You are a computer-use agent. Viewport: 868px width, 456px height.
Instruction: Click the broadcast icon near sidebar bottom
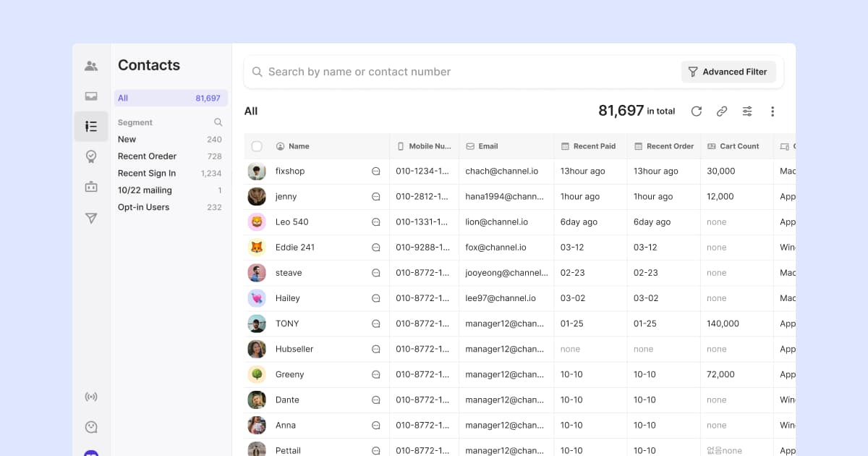[91, 397]
